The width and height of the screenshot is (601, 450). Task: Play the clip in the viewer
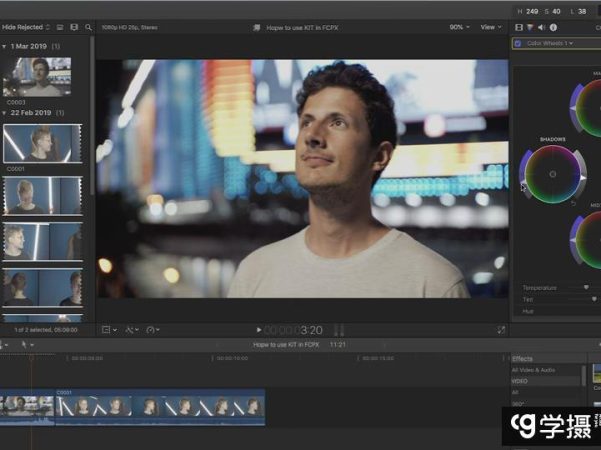coord(259,330)
